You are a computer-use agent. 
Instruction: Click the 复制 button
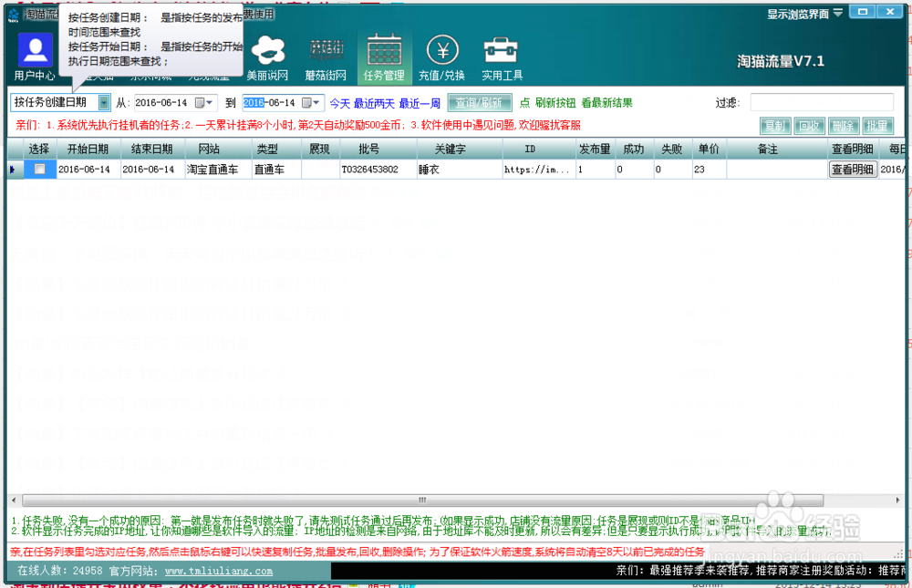coord(774,126)
